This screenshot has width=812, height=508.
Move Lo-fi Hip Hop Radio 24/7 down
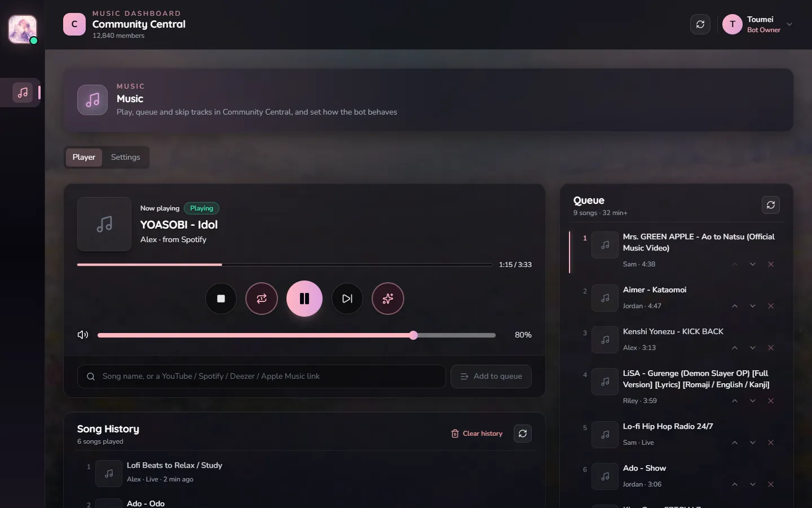[x=753, y=443]
